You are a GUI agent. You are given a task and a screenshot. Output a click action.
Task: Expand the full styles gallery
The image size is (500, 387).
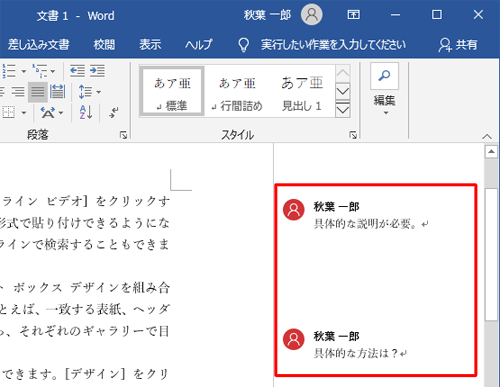tap(343, 109)
